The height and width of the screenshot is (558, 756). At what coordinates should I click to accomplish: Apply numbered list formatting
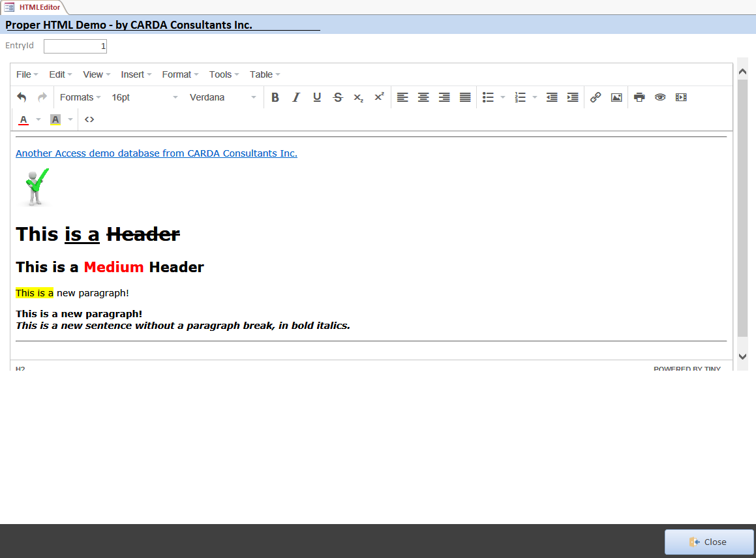pos(520,97)
